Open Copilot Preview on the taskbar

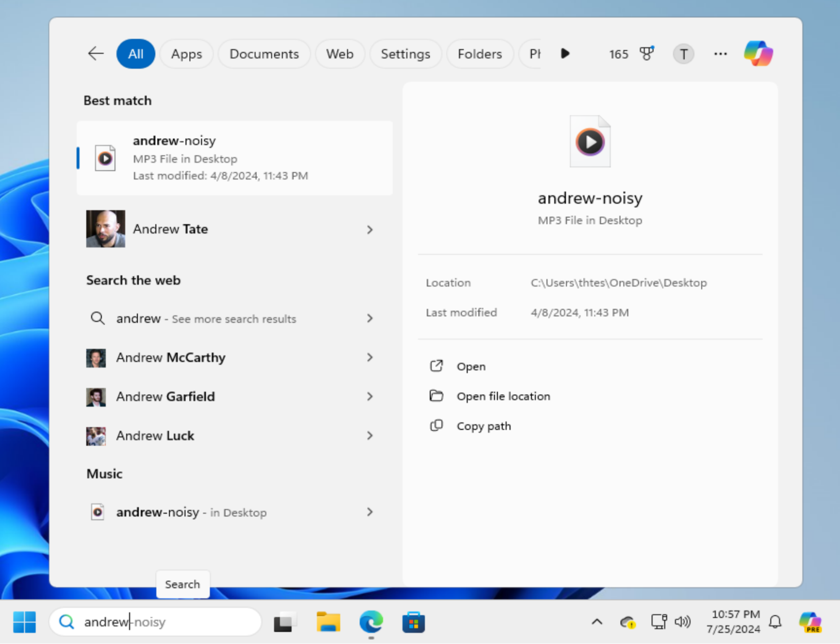pyautogui.click(x=810, y=622)
